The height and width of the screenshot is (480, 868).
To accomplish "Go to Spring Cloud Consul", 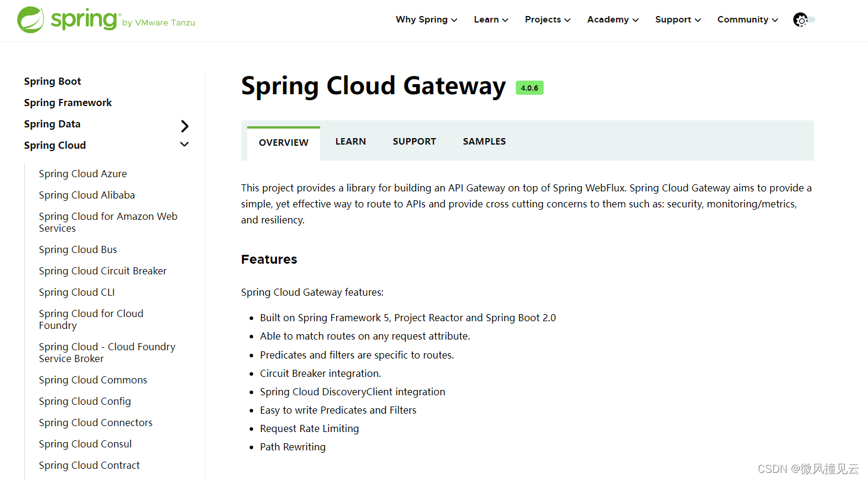I will (x=85, y=444).
